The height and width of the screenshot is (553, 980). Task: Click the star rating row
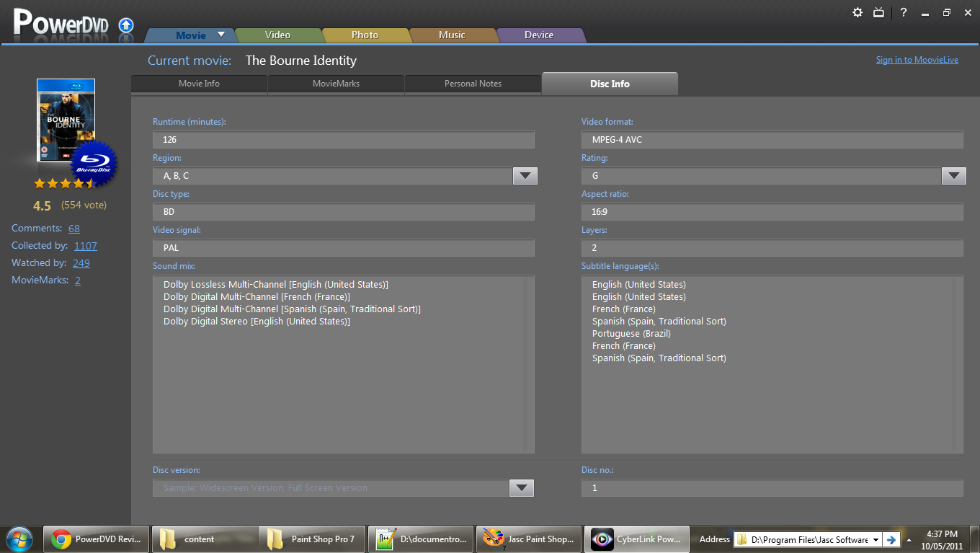point(63,184)
